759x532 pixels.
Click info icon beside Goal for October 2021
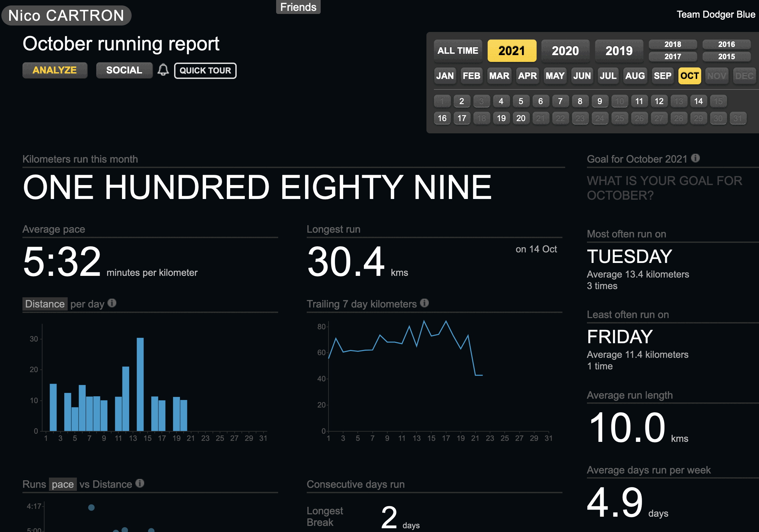[695, 158]
